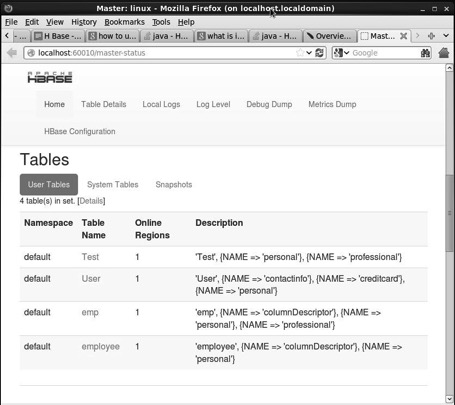Open the Edit menu

(32, 22)
